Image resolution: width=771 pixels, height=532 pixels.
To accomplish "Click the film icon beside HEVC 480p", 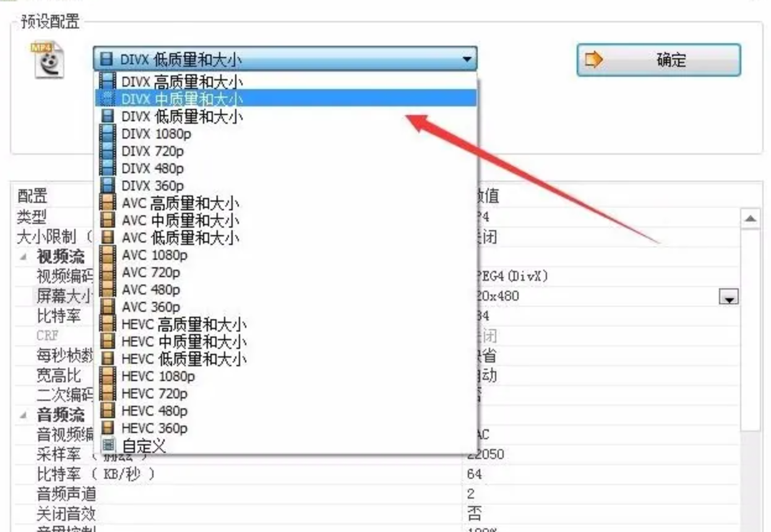I will (x=108, y=410).
